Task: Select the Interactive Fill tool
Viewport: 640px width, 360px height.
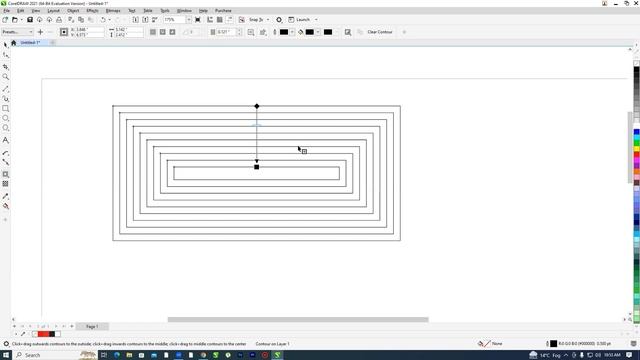Action: point(5,206)
